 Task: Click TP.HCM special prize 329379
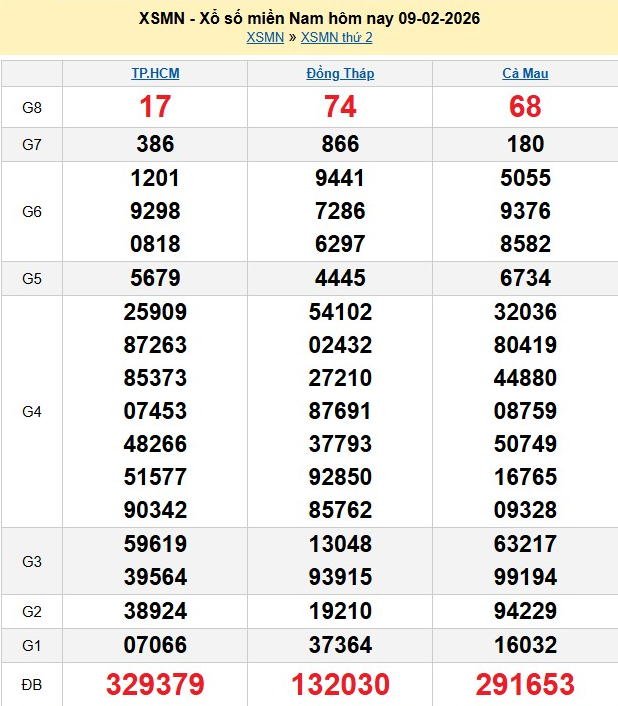tap(155, 684)
